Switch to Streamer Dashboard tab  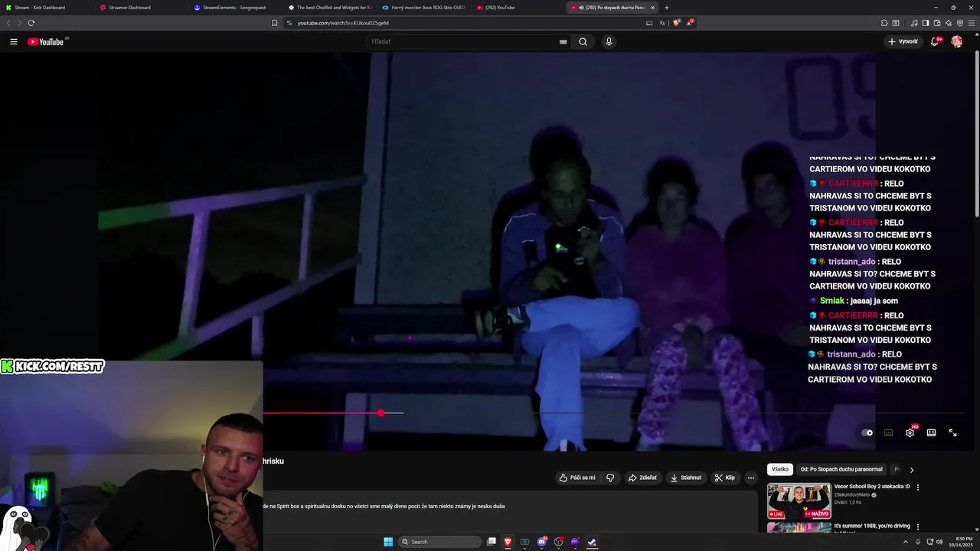coord(138,8)
